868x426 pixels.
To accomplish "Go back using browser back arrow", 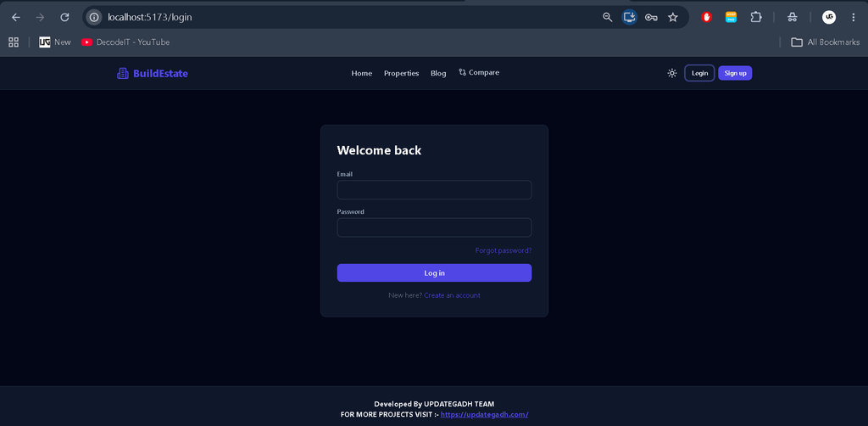I will [x=16, y=17].
